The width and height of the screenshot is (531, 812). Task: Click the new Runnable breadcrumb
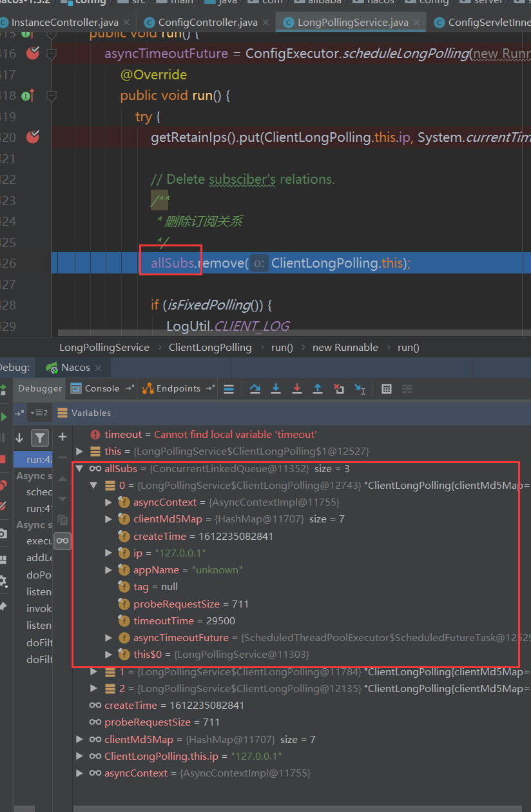pyautogui.click(x=345, y=347)
